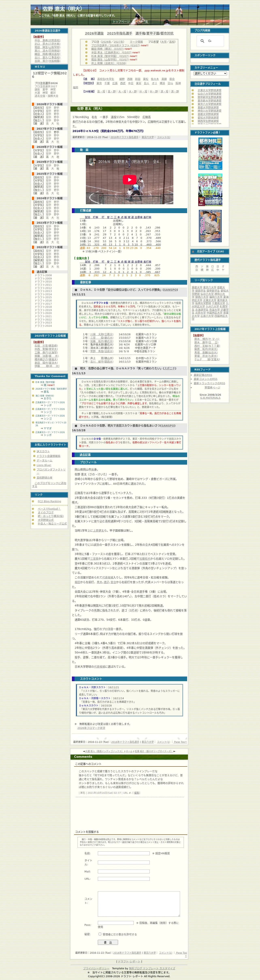Open the プライバシーポリシー footer link
260x980 pixels.
coord(96,968)
